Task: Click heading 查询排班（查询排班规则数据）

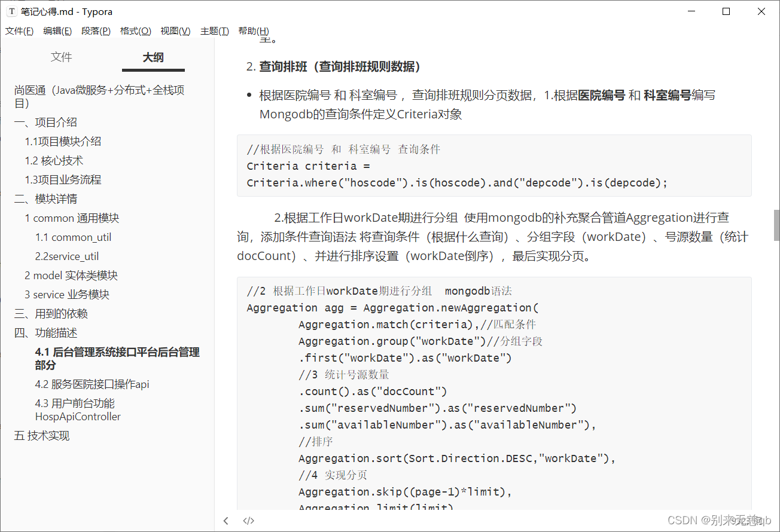Action: [x=340, y=66]
